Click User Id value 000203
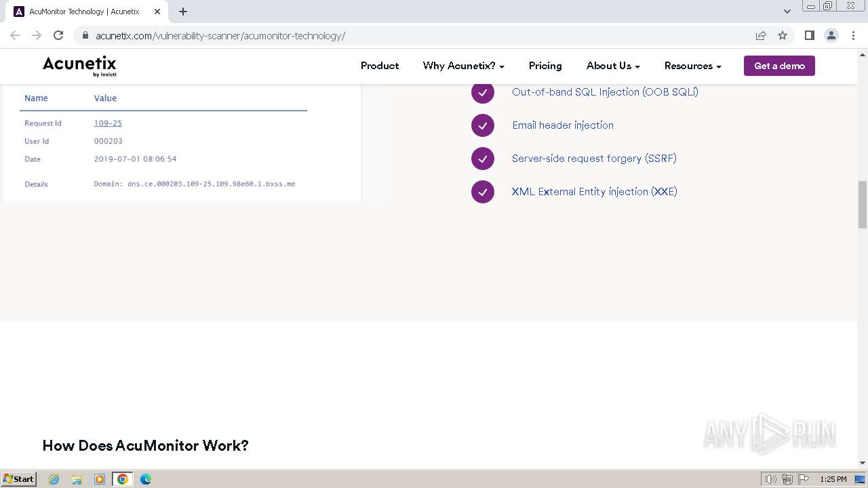 [x=108, y=141]
